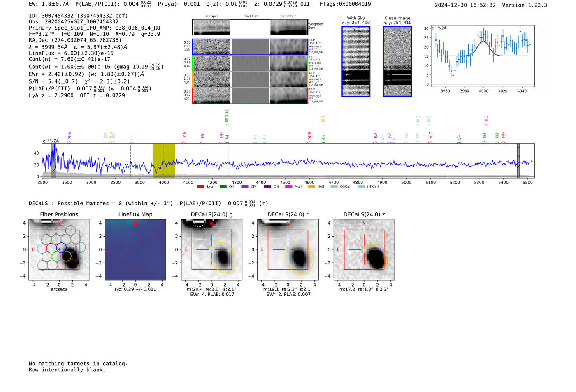
Task: Click the Version 1.22.3 timestamp header
Action: (x=491, y=5)
